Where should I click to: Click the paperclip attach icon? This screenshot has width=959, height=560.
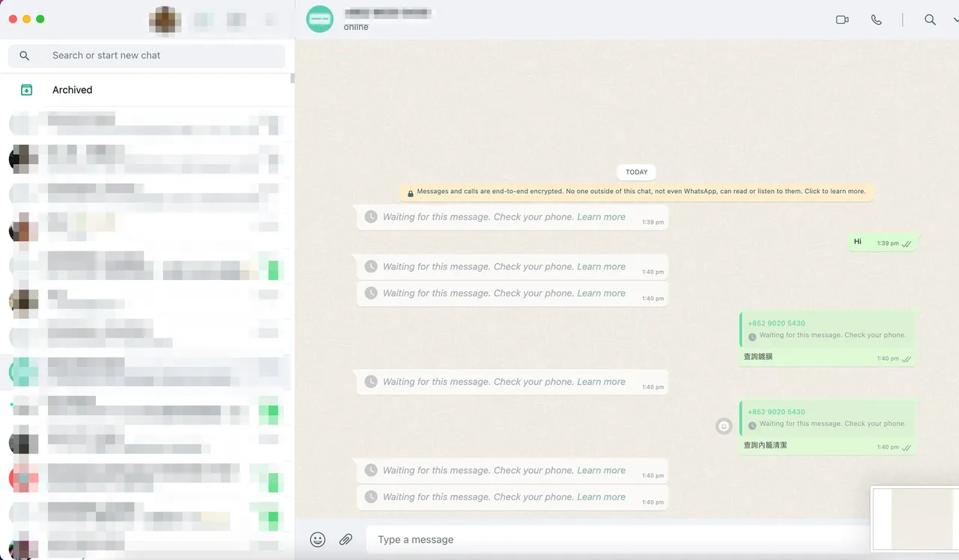(345, 539)
